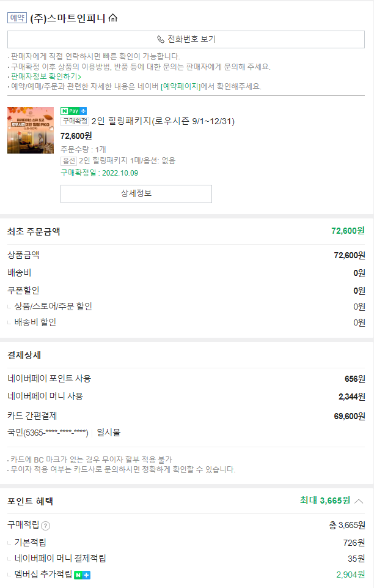The height and width of the screenshot is (588, 374).
Task: Click the 상세정보 button
Action: [134, 193]
